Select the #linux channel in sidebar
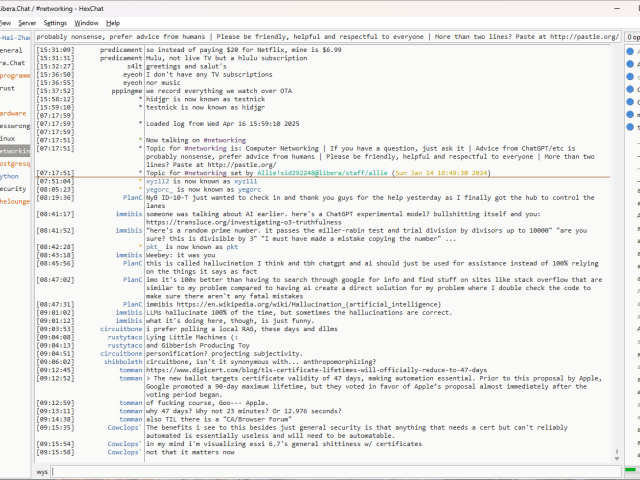The width and height of the screenshot is (640, 480). tap(9, 138)
